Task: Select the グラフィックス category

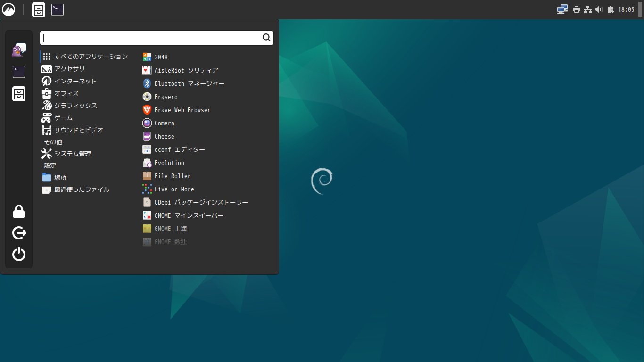Action: click(75, 106)
